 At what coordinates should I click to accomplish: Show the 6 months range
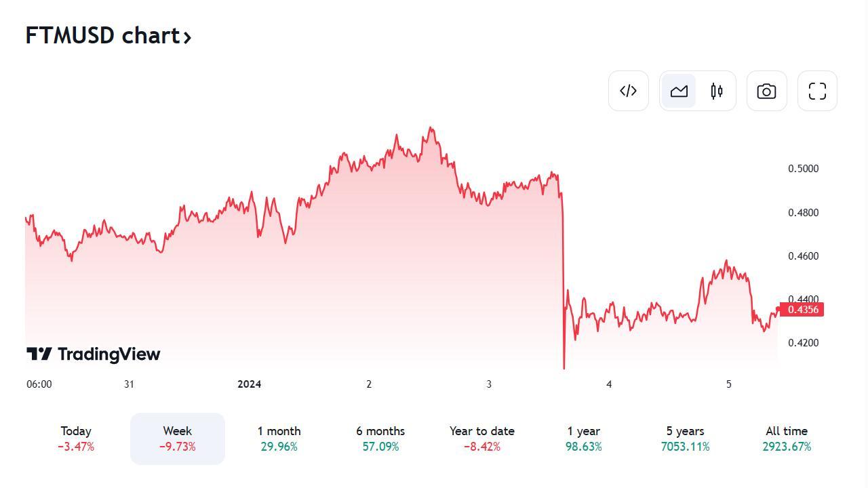click(380, 439)
